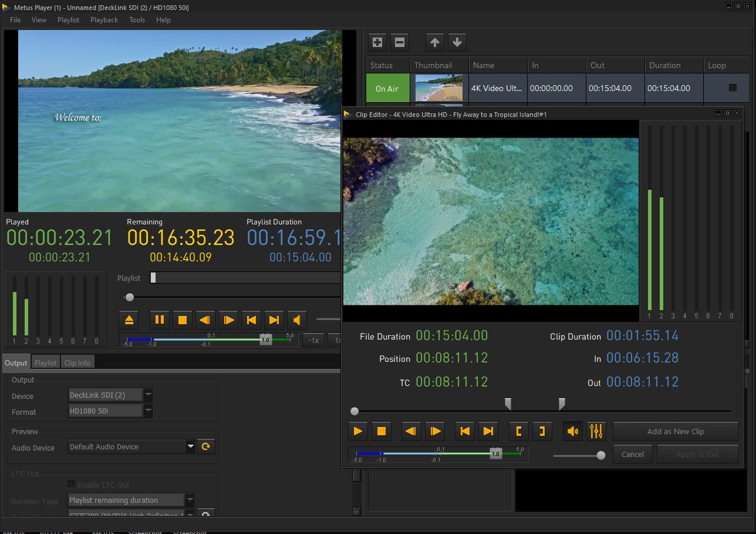The image size is (756, 534).
Task: Click the Clip Editor position slider handle
Action: point(355,411)
